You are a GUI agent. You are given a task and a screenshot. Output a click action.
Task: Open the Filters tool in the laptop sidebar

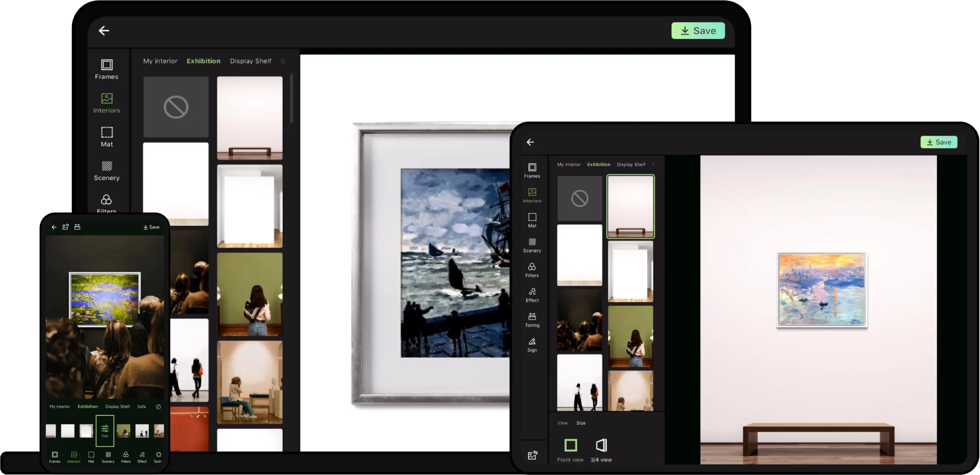pyautogui.click(x=107, y=203)
